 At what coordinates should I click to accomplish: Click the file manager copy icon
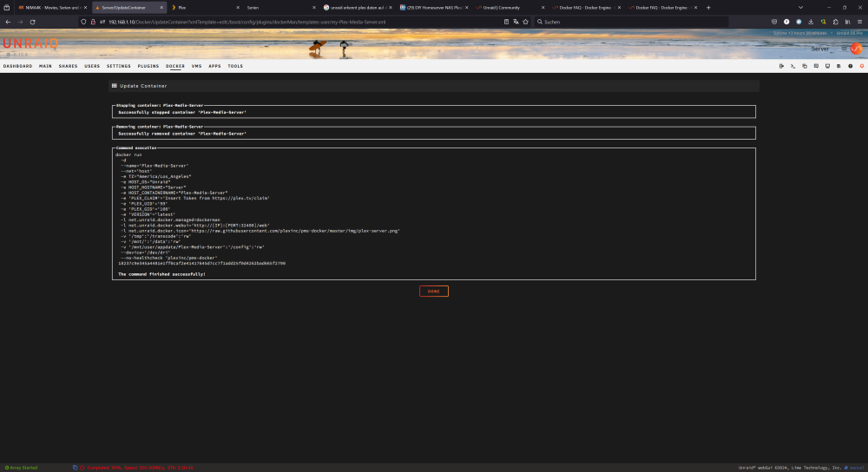click(805, 66)
